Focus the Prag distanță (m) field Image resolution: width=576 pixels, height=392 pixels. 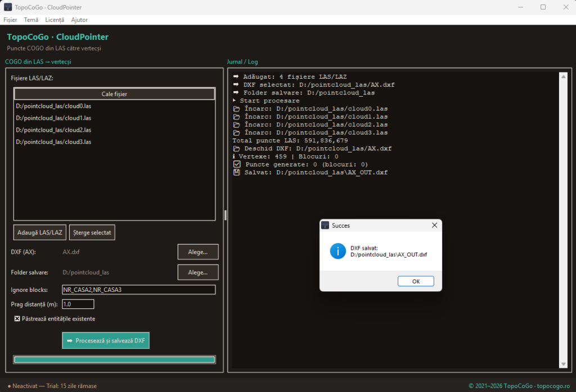point(78,304)
